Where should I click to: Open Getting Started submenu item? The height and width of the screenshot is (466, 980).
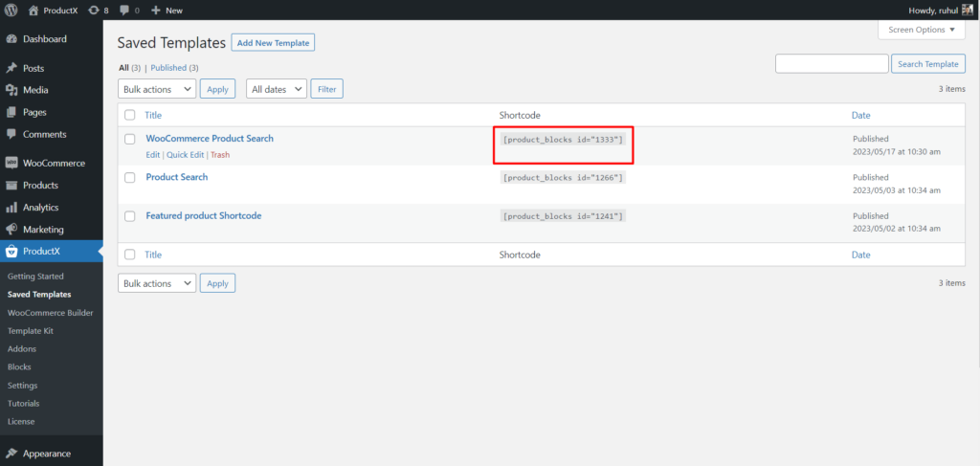[x=35, y=277]
